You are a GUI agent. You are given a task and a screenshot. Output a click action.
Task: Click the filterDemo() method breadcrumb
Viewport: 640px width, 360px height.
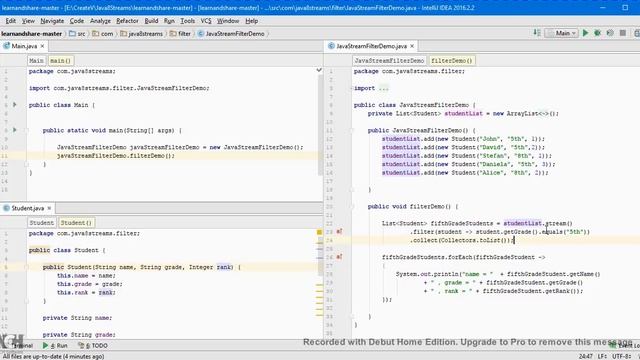coord(452,60)
